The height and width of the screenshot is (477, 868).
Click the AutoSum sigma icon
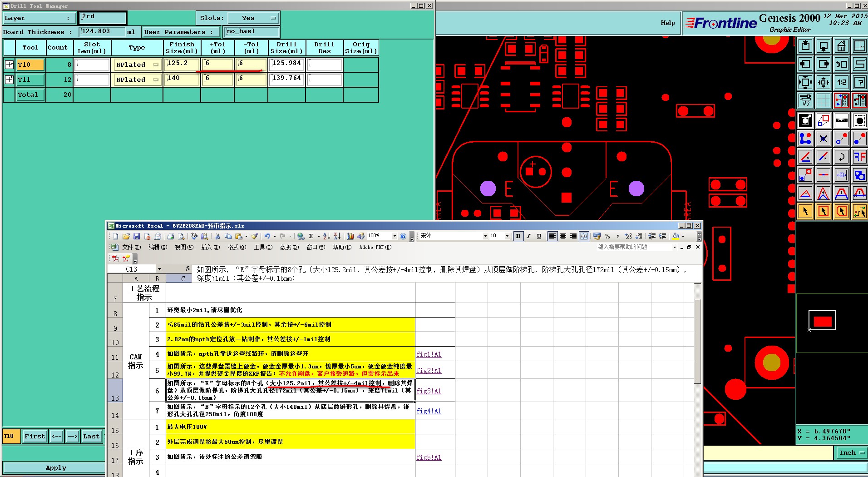click(x=311, y=236)
